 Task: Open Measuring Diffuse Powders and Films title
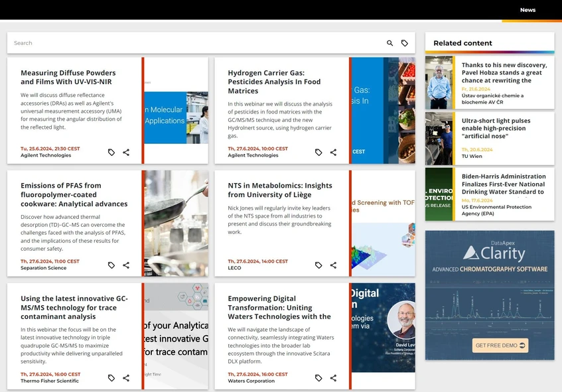click(x=68, y=77)
